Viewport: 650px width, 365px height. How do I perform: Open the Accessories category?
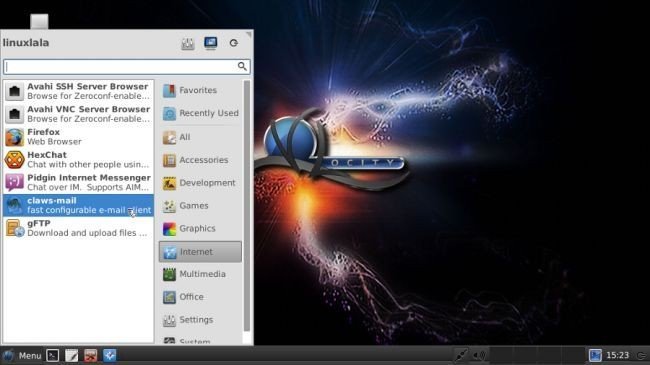click(x=200, y=160)
